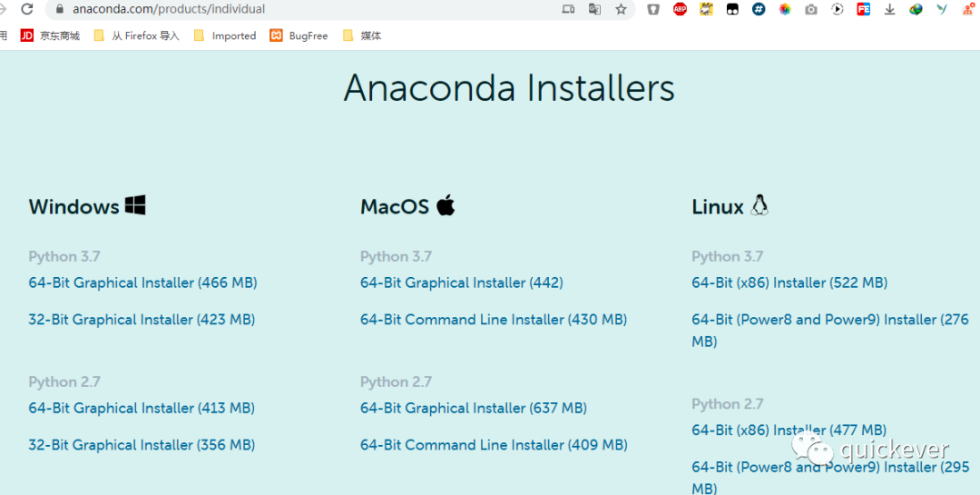Viewport: 980px width, 495px height.
Task: Bookmark this page with the star icon
Action: (621, 9)
